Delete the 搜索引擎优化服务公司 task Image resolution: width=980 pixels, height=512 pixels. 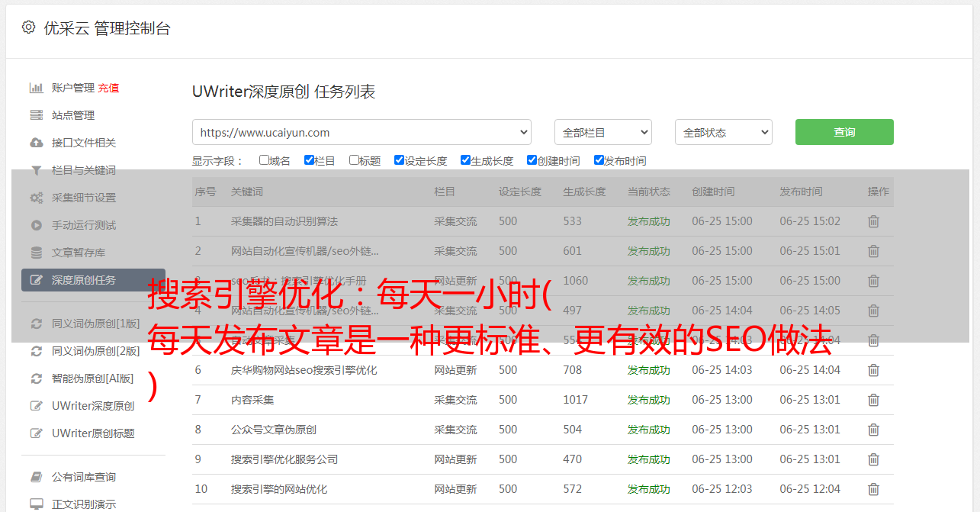[x=874, y=459]
